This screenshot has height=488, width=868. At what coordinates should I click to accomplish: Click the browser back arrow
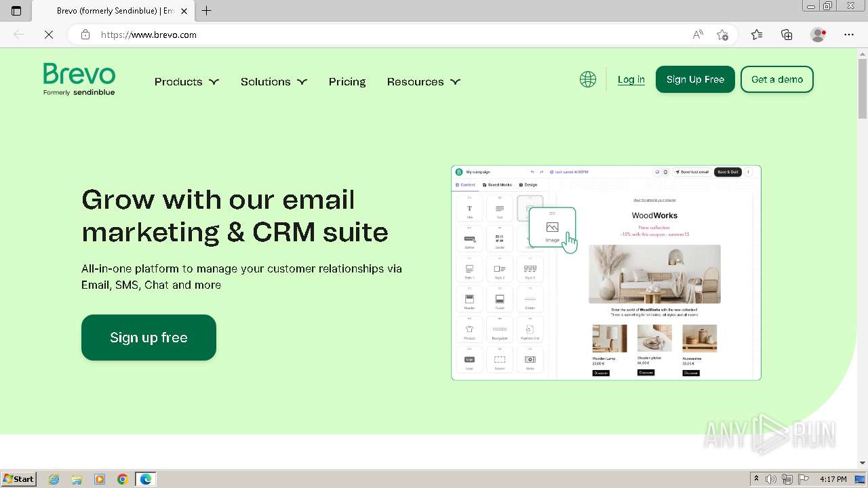[x=19, y=35]
